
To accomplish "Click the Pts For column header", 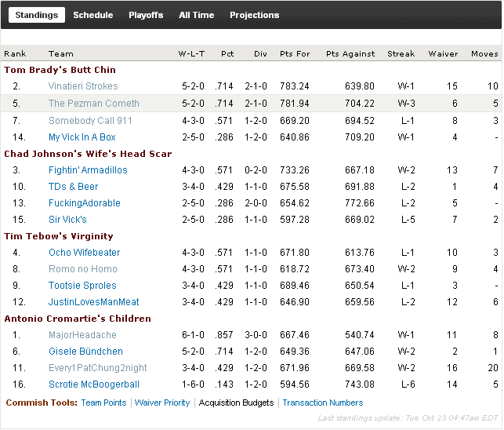I will [295, 53].
